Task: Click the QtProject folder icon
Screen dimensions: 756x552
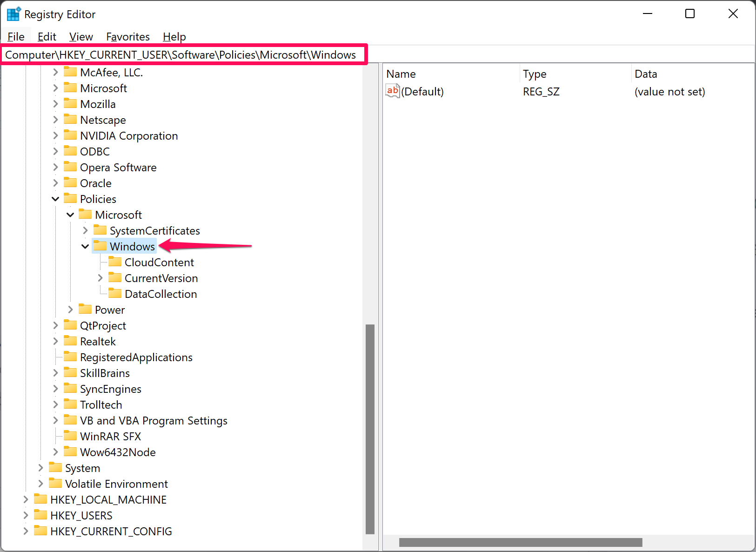Action: pyautogui.click(x=70, y=325)
